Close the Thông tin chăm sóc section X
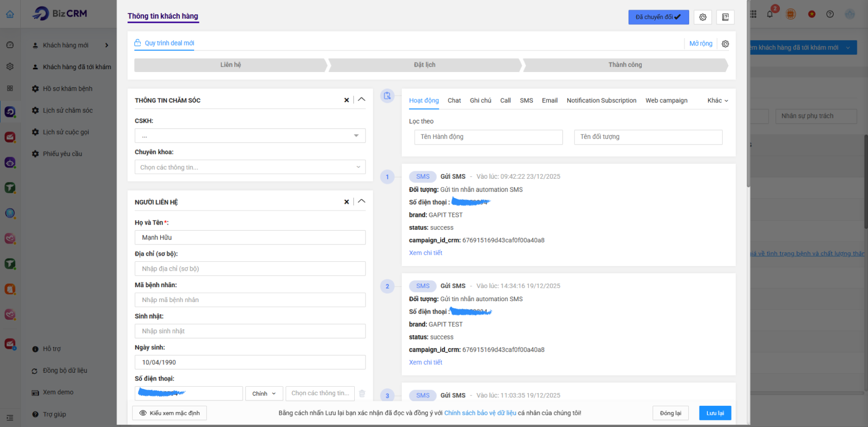 pos(347,100)
